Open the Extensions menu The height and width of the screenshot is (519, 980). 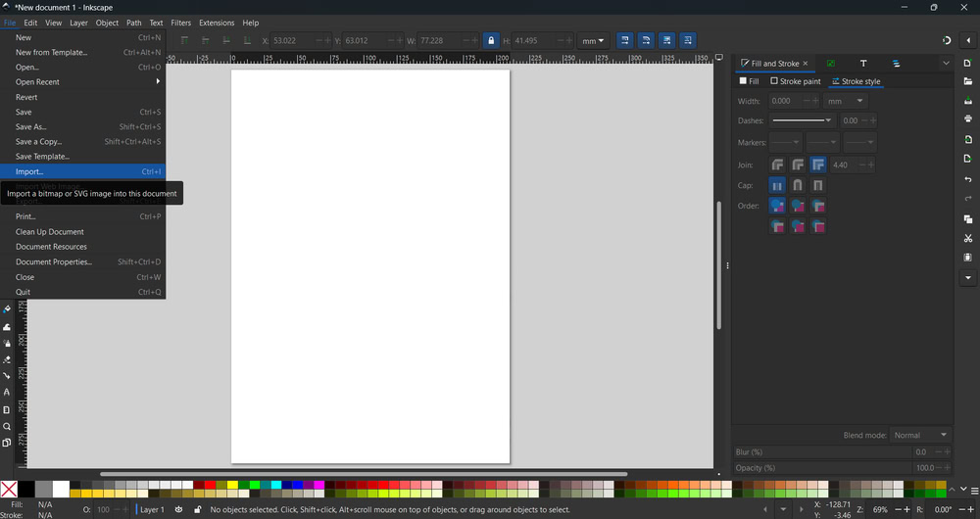coord(217,23)
